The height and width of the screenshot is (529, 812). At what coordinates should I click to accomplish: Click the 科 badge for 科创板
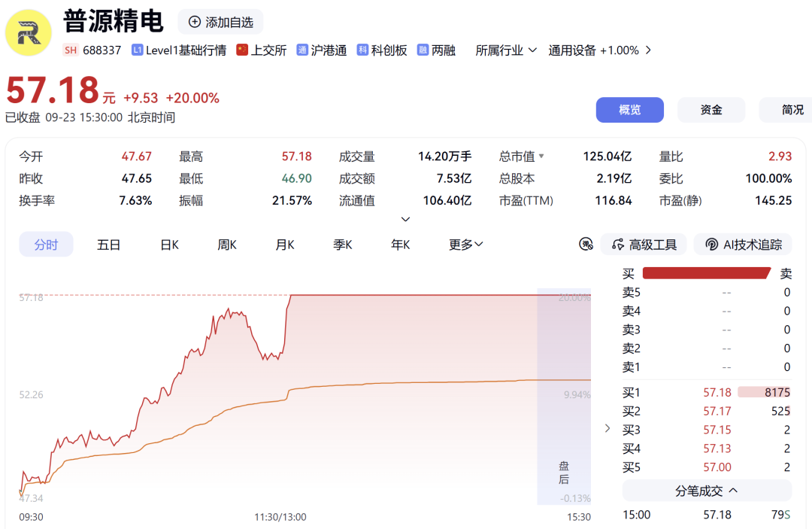[362, 50]
